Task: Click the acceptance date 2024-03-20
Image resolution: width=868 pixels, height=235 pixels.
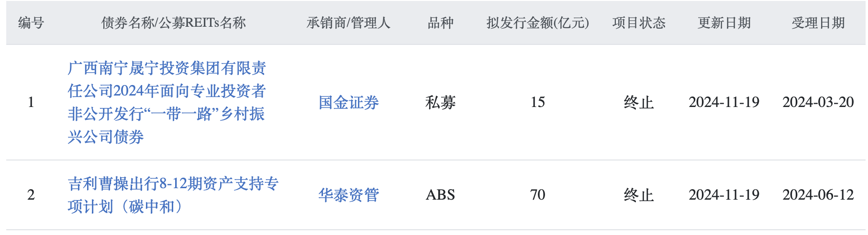Action: click(x=818, y=102)
